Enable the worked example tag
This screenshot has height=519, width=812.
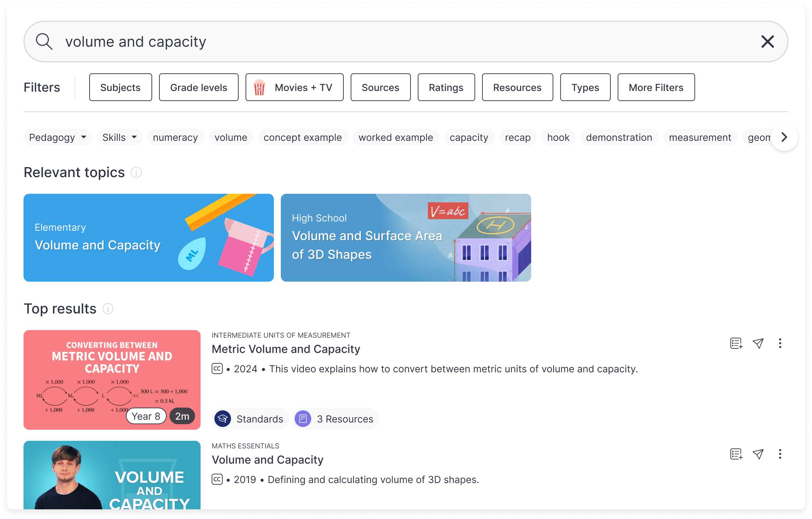[x=396, y=137]
